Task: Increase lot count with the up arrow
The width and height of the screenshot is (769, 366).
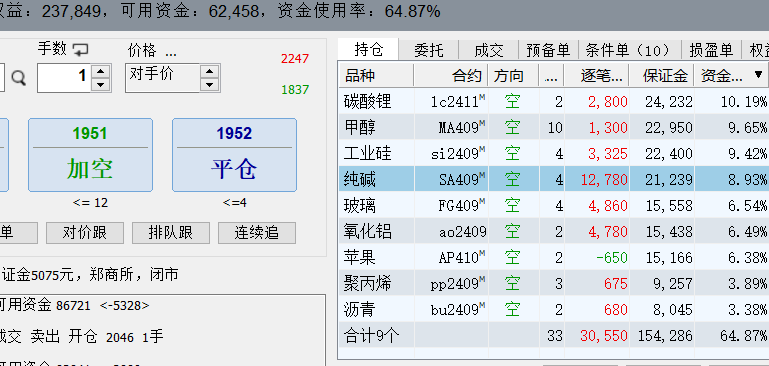Action: [x=101, y=72]
